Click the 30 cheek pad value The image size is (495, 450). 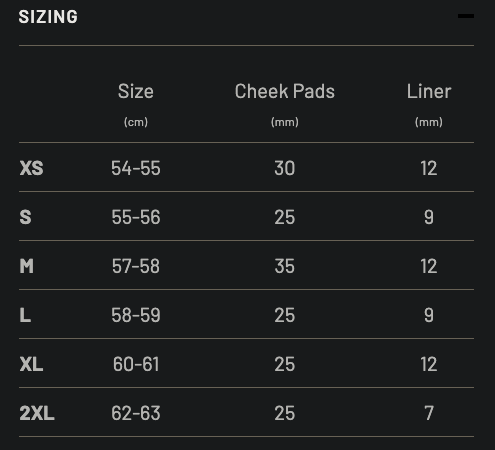285,168
